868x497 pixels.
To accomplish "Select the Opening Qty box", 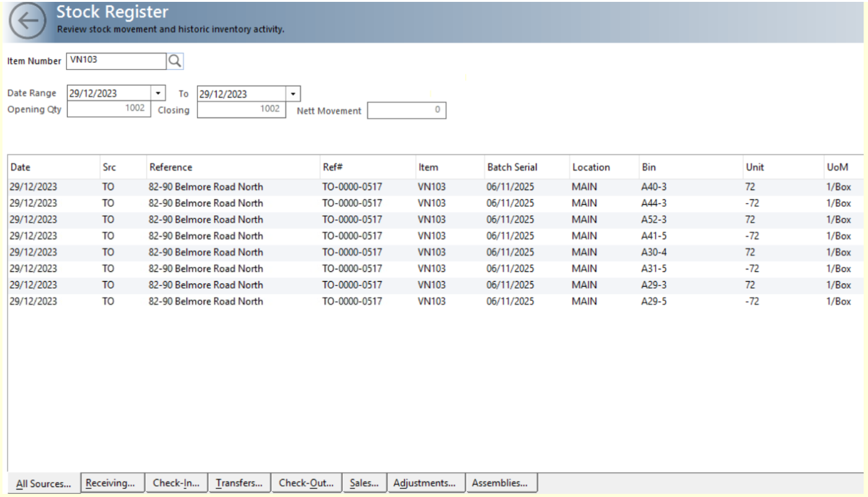I will pyautogui.click(x=109, y=109).
